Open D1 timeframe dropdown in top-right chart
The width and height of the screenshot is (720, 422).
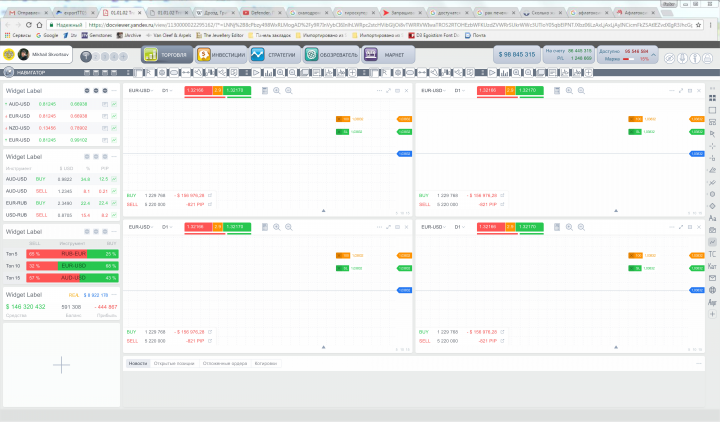click(459, 90)
